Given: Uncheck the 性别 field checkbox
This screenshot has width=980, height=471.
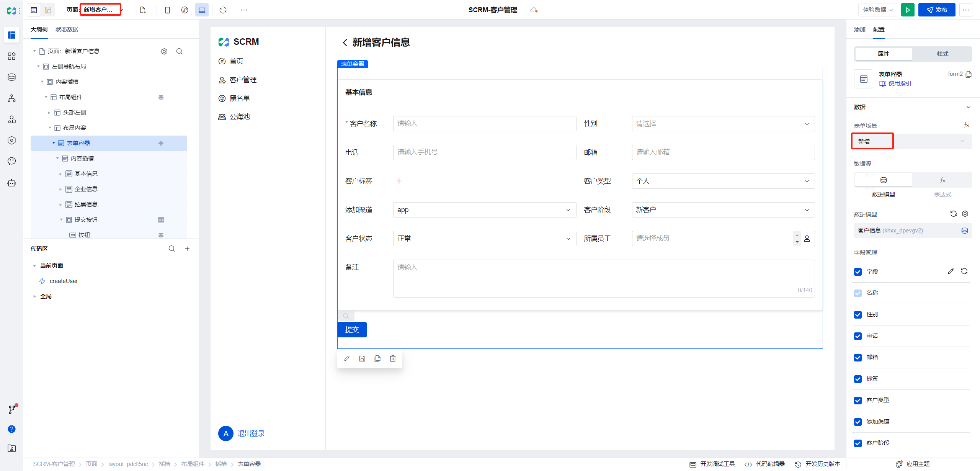Looking at the screenshot, I should (x=858, y=314).
